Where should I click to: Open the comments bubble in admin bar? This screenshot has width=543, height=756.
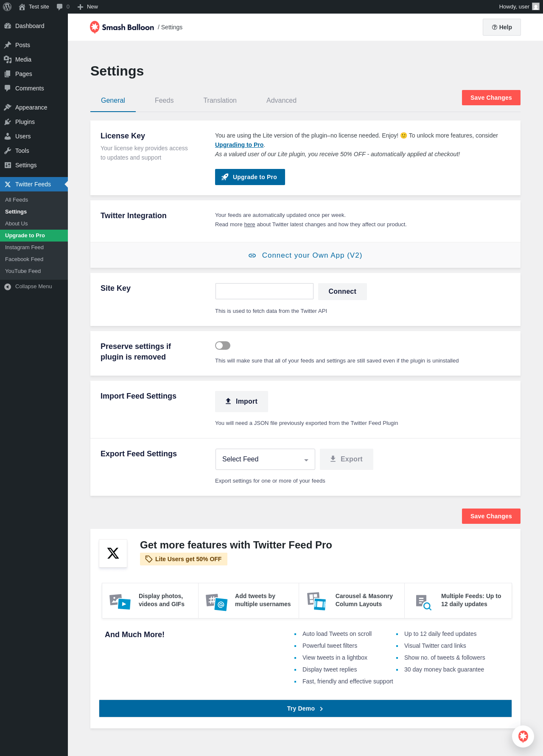coord(63,7)
